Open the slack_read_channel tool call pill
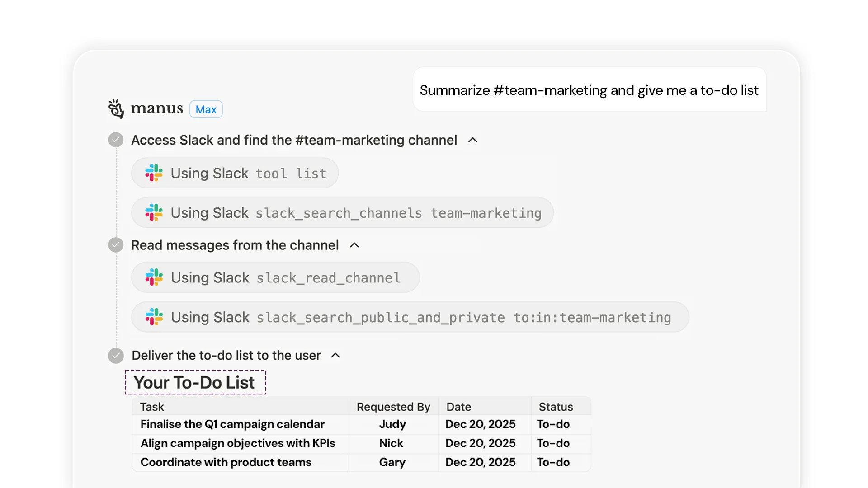This screenshot has width=868, height=488. point(275,277)
